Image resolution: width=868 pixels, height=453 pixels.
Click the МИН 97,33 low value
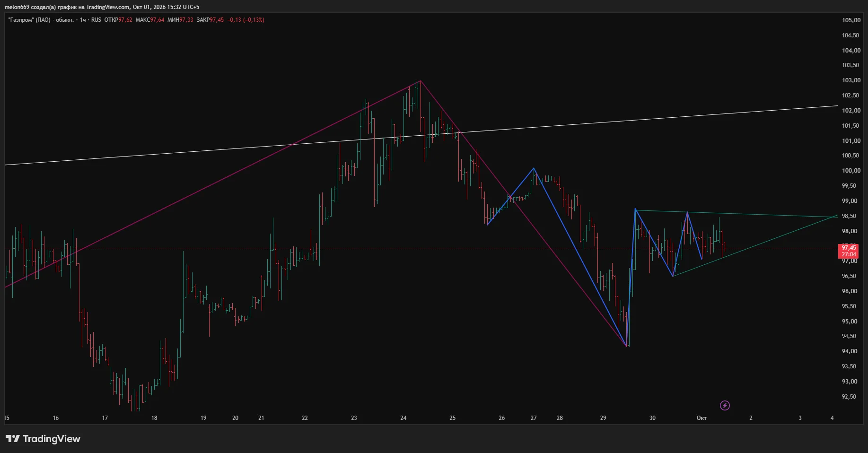[x=180, y=20]
